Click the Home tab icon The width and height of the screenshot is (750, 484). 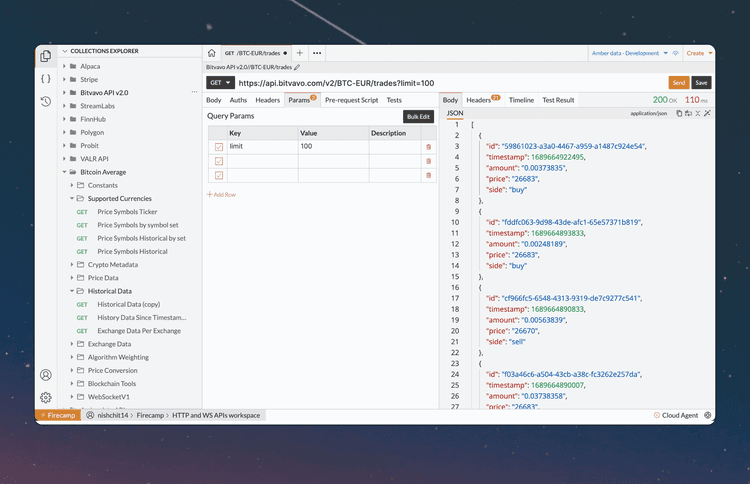click(211, 52)
